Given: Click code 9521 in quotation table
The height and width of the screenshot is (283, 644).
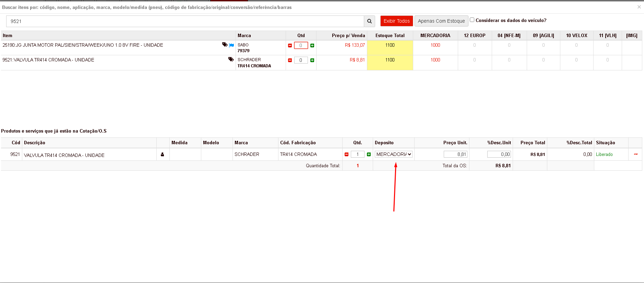Looking at the screenshot, I should pos(15,154).
